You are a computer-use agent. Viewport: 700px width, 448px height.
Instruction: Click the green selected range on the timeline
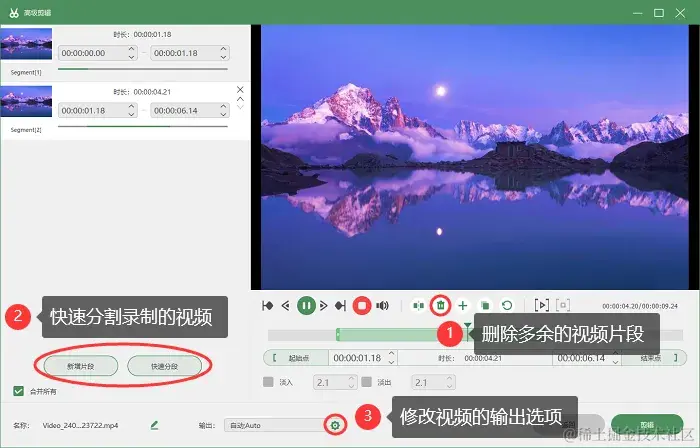pyautogui.click(x=388, y=334)
